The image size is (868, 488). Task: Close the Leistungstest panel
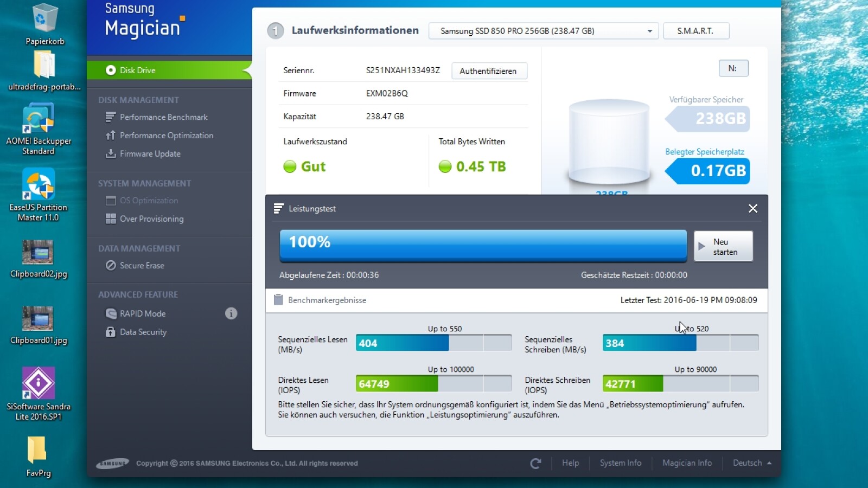pyautogui.click(x=753, y=209)
